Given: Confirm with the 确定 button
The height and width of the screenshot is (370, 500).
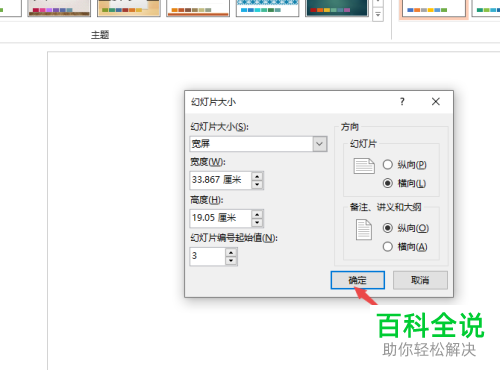Looking at the screenshot, I should (358, 280).
